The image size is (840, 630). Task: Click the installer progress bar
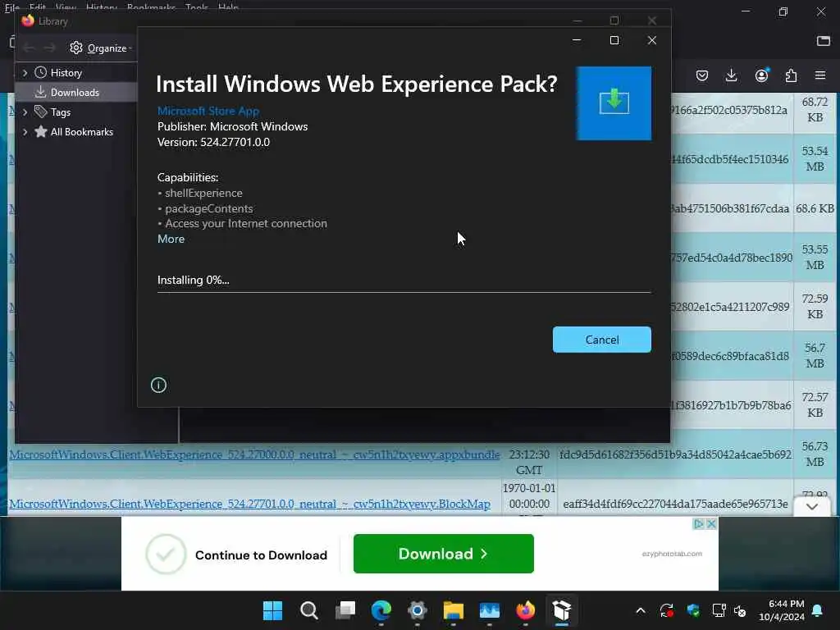tap(404, 293)
